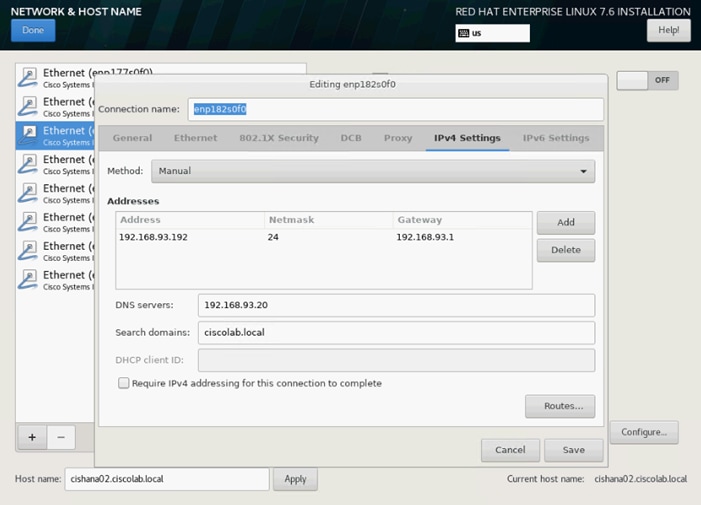Check Require IPv4 addressing checkbox
This screenshot has width=701, height=505.
pos(124,383)
